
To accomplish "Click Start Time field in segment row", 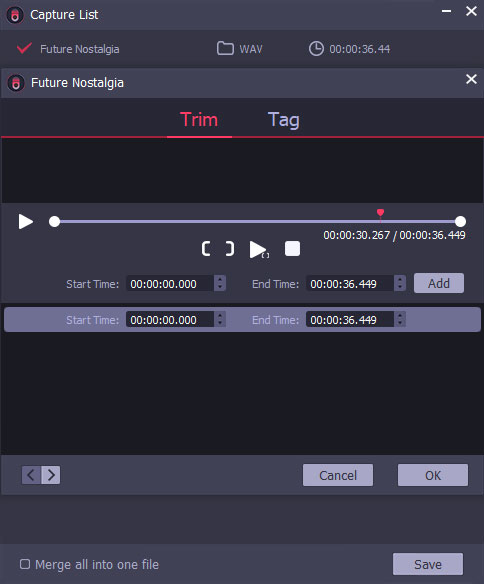I will [x=170, y=320].
